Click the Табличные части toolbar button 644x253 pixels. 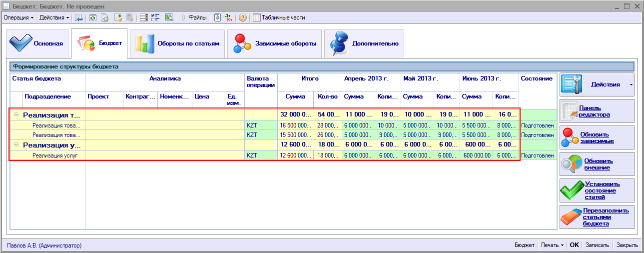[x=279, y=17]
